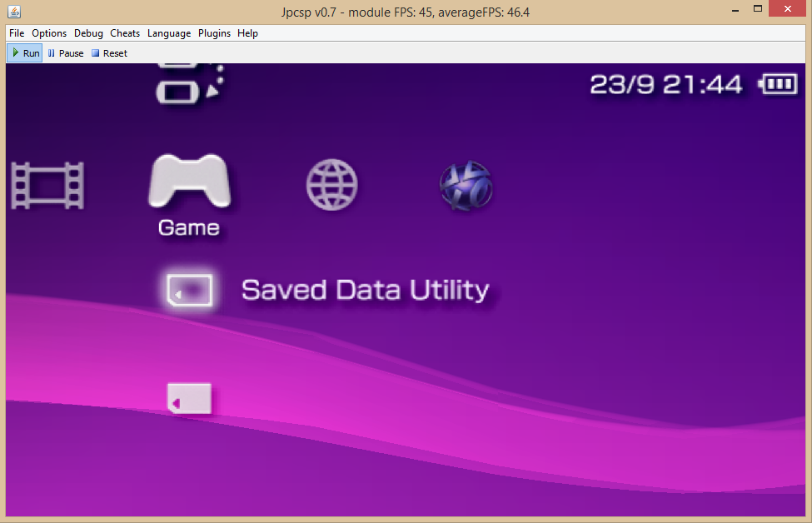Open the Plugins menu
812x523 pixels.
pyautogui.click(x=214, y=33)
